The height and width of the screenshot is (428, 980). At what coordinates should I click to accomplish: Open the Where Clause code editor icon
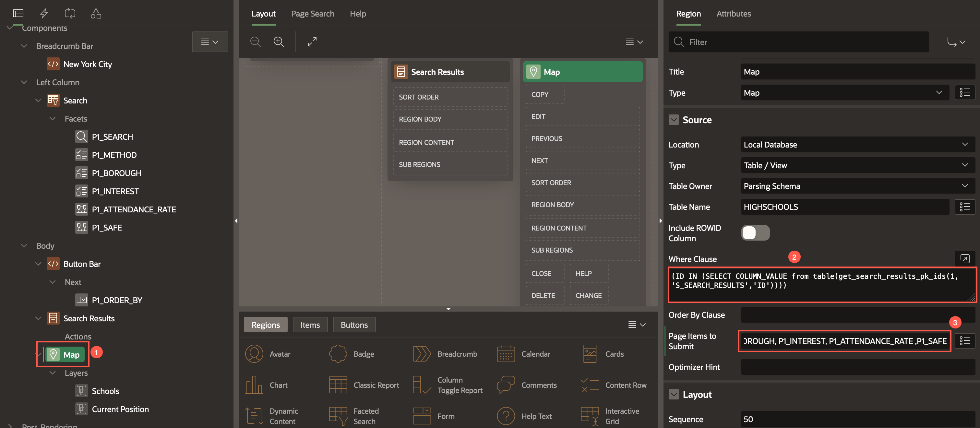(964, 259)
